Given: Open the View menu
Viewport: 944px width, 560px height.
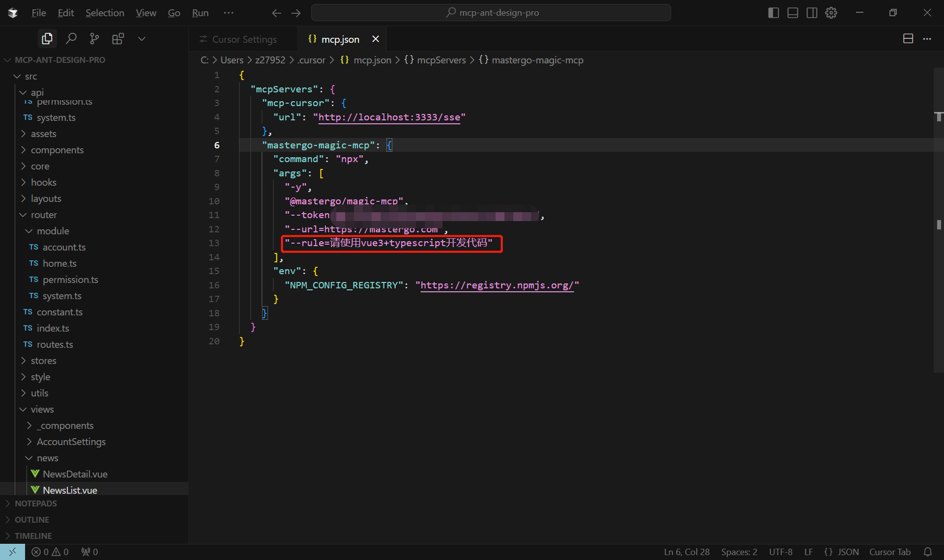Looking at the screenshot, I should click(146, 13).
